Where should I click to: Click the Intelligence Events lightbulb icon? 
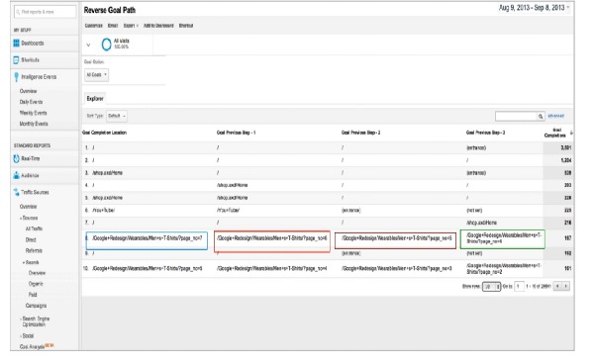pos(16,77)
